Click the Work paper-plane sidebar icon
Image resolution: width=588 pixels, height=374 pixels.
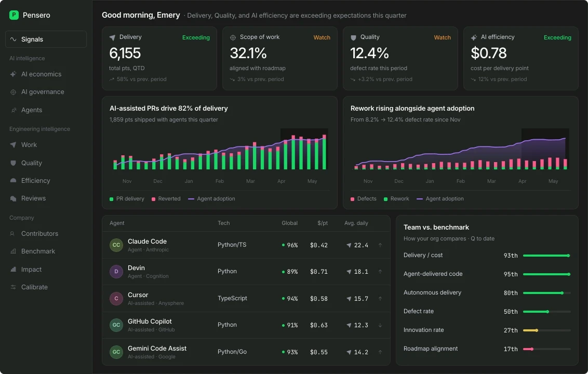coord(13,145)
